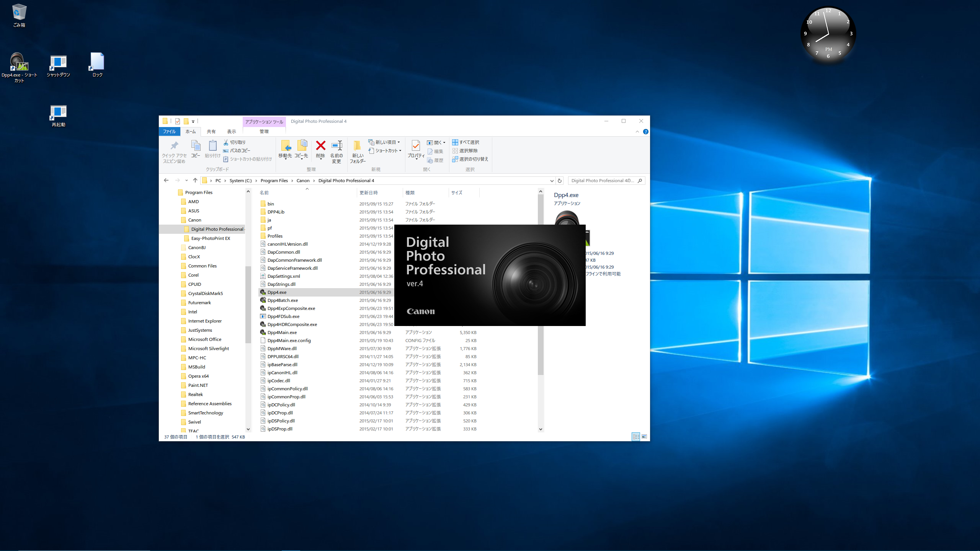
Task: Open the Copy To (コピー先) menu
Action: coord(301,150)
